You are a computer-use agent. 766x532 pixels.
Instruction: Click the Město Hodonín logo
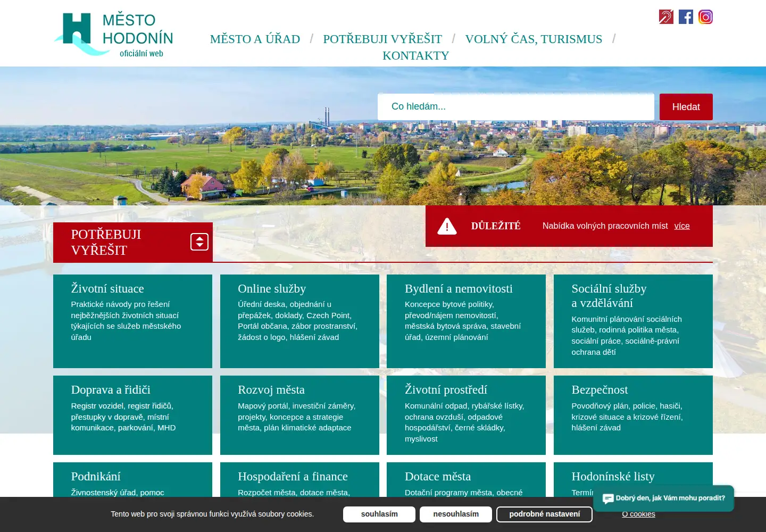(113, 34)
